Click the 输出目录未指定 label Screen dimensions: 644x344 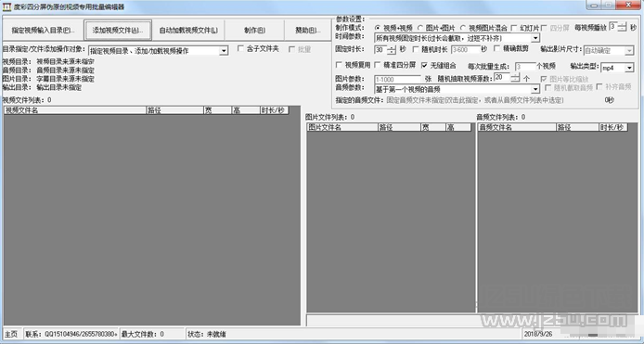[58, 87]
